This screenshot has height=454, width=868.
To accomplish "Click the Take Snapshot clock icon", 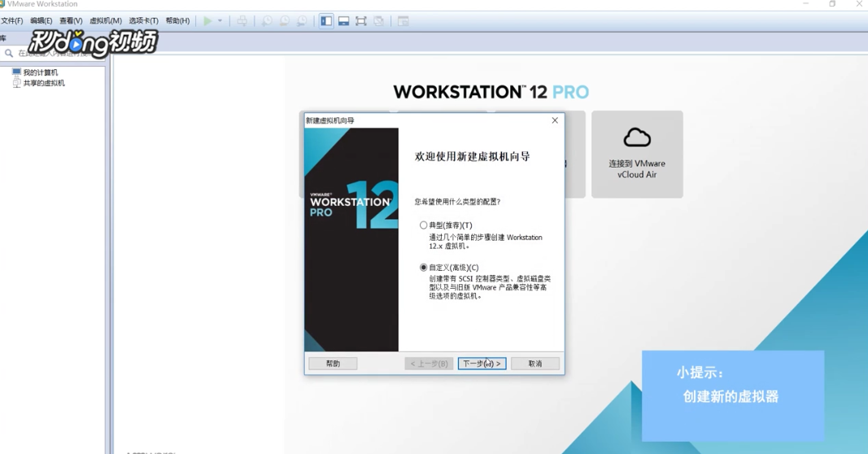I will (267, 21).
